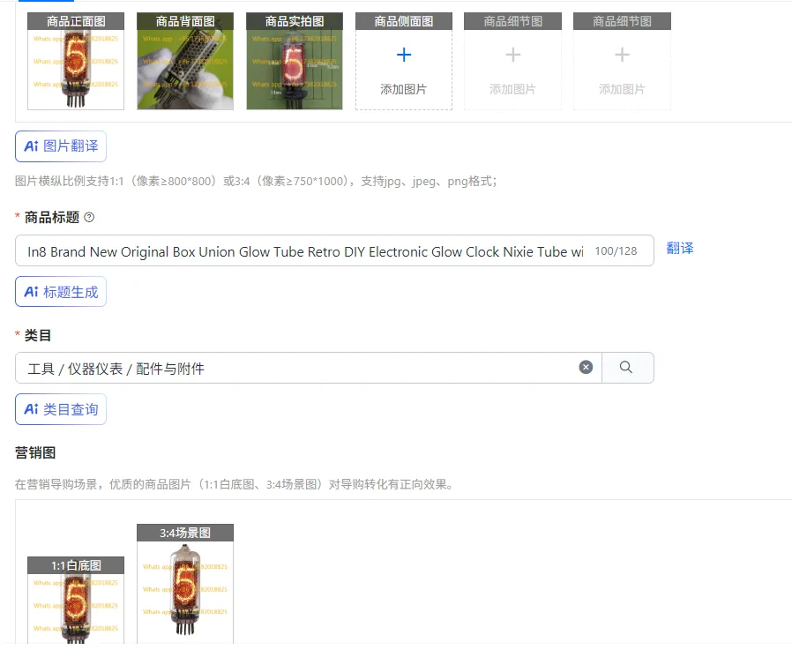Screen dimensions: 792x672
Task: Click the magnifier search icon in 类目 field
Action: click(x=626, y=367)
